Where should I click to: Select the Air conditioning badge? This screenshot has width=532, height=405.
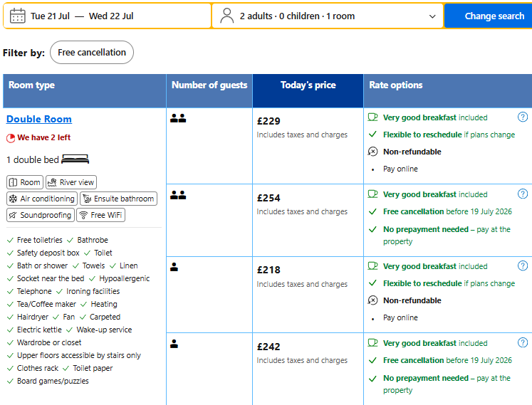[42, 199]
